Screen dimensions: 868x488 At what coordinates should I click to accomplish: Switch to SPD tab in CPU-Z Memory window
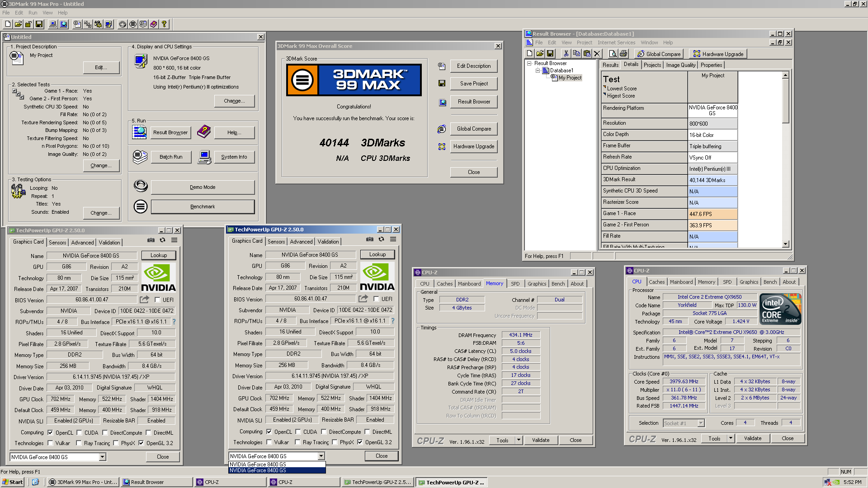point(515,284)
